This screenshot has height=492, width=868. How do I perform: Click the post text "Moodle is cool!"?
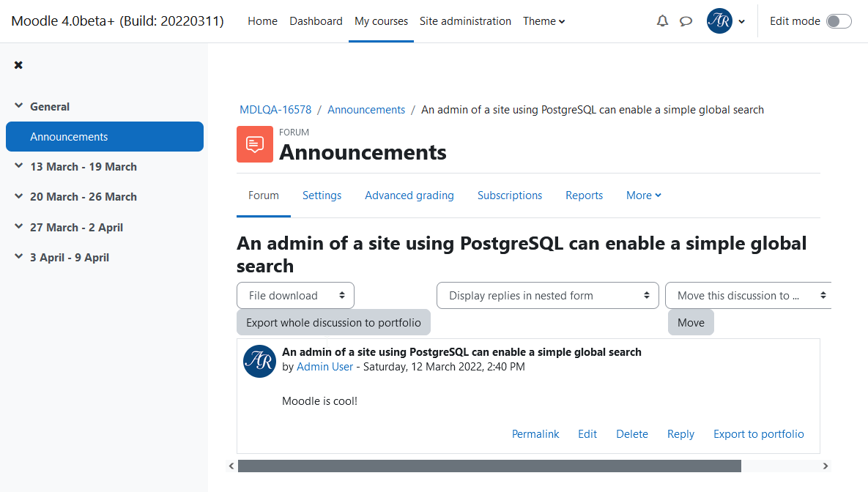320,400
